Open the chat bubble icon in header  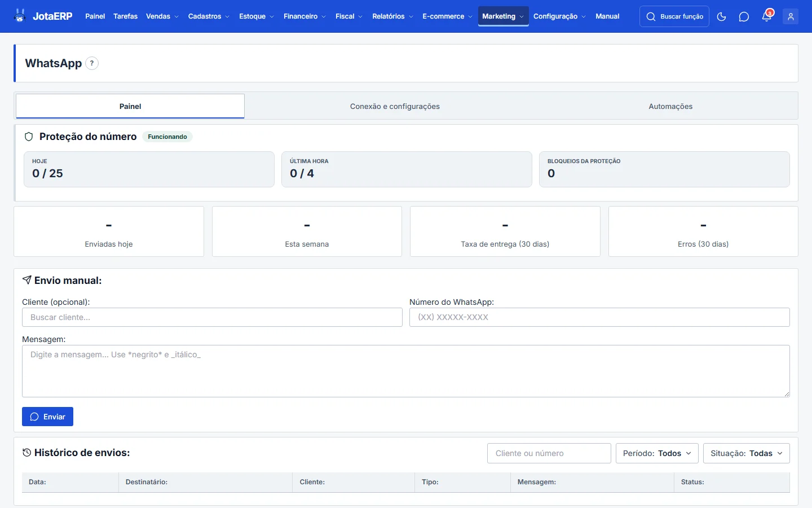coord(744,16)
